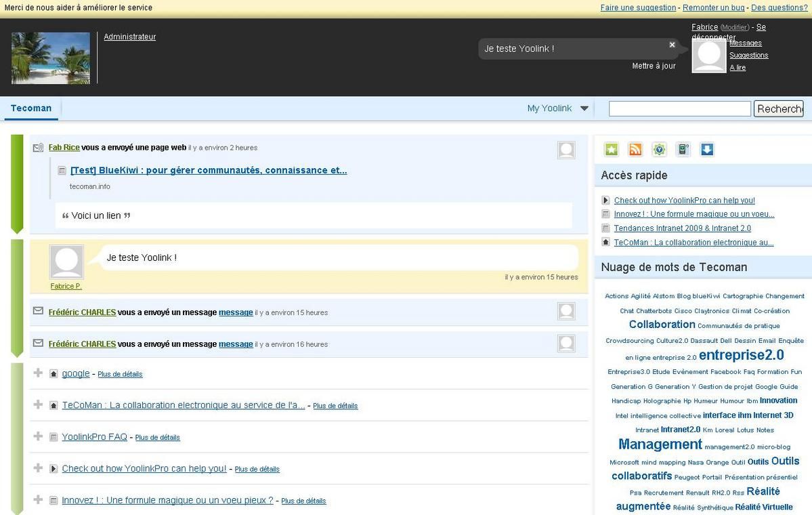Click home icon beside TeCoMan feed entry

[x=54, y=406]
